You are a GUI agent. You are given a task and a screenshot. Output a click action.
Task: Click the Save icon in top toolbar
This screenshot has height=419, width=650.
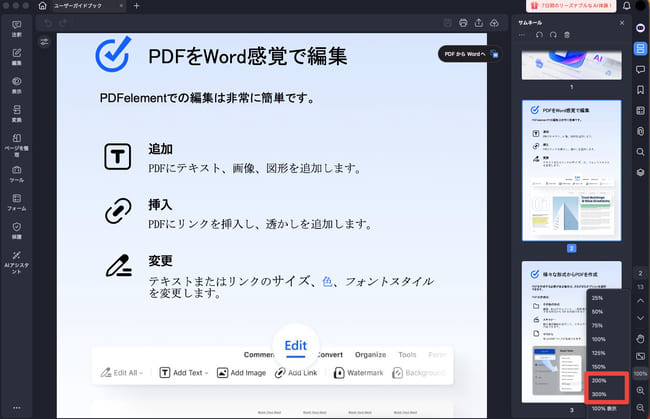[447, 23]
